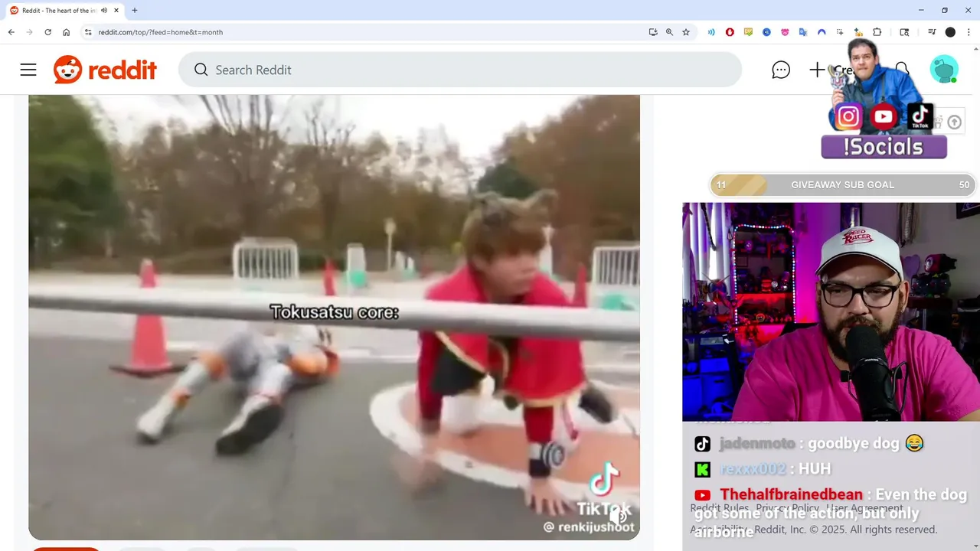Open the translate extension
980x551 pixels.
pyautogui.click(x=803, y=32)
